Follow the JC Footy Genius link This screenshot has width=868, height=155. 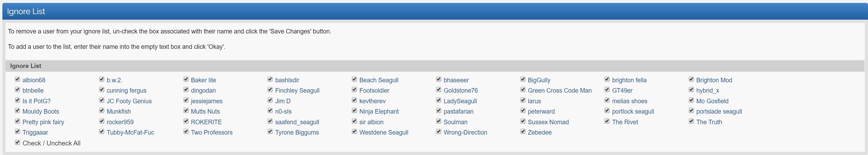tap(129, 101)
